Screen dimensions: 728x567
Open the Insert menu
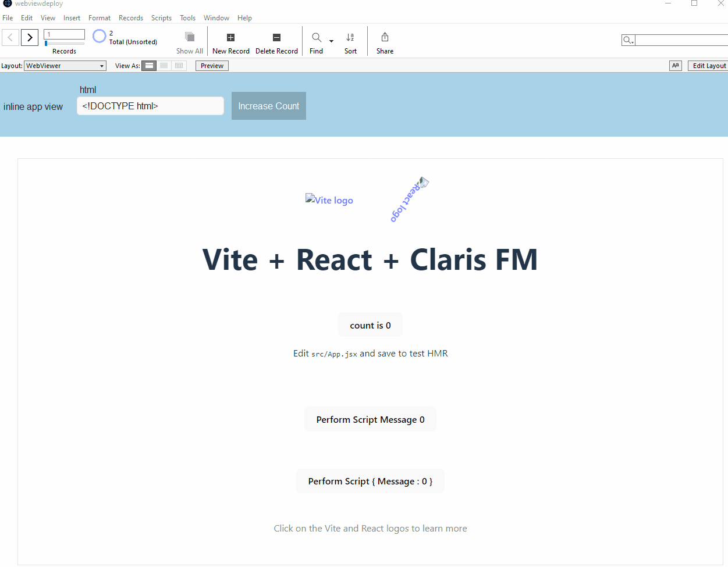[x=72, y=18]
